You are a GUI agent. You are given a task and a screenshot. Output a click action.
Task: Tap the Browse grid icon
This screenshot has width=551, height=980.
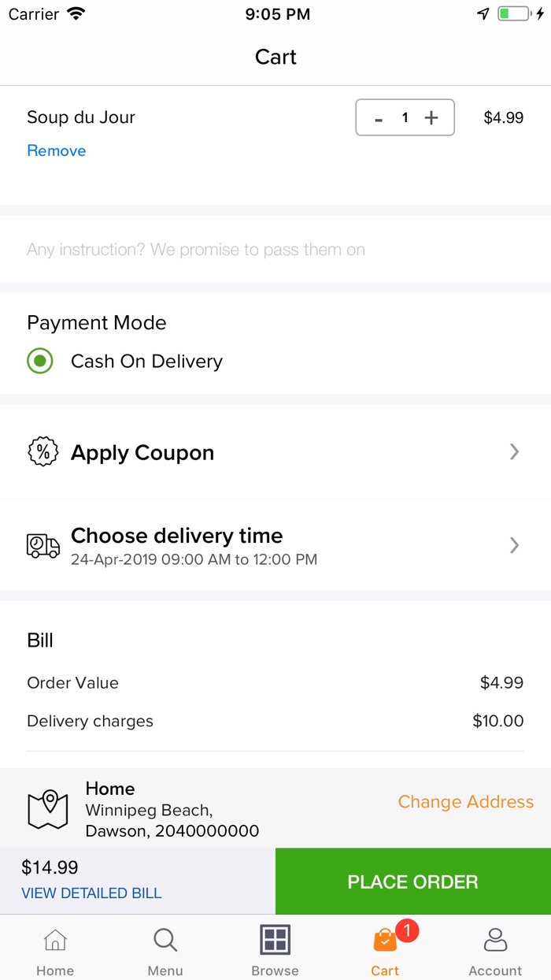click(275, 940)
